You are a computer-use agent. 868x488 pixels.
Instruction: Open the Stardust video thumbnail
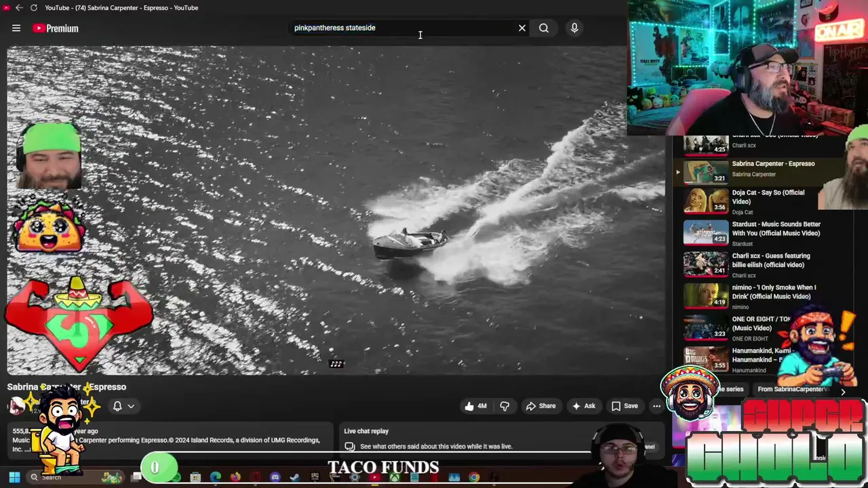[706, 233]
